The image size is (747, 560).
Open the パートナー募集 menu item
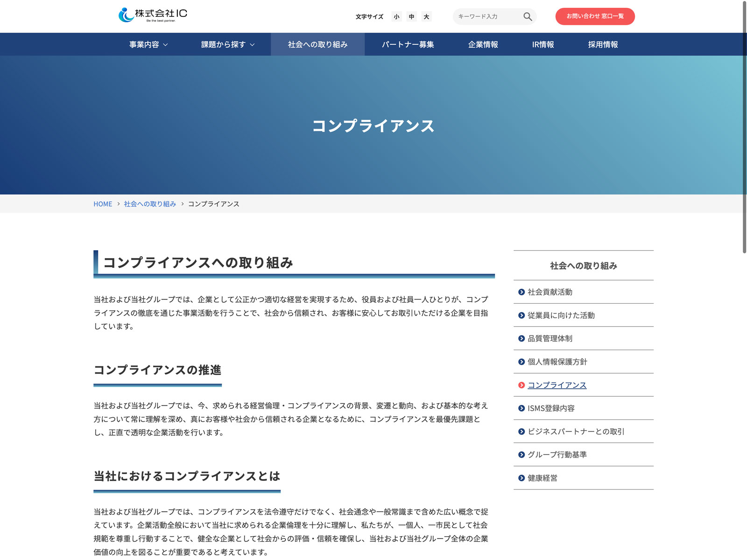pos(408,44)
